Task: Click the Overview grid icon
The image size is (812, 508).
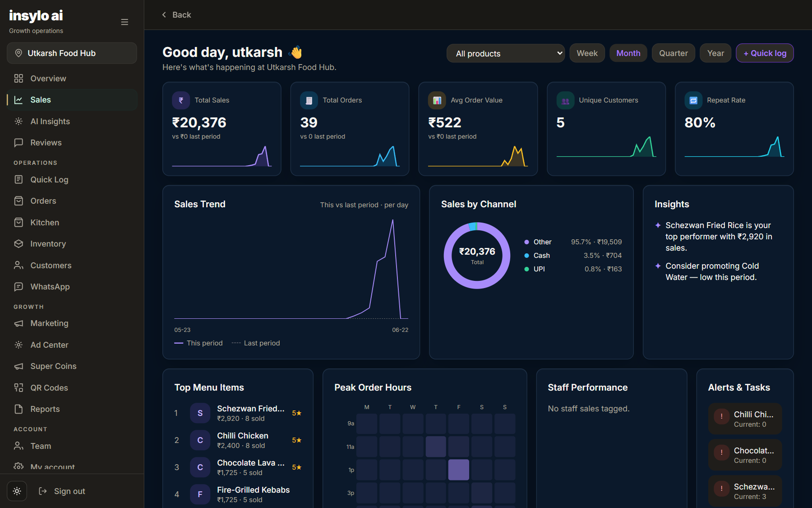Action: [18, 79]
